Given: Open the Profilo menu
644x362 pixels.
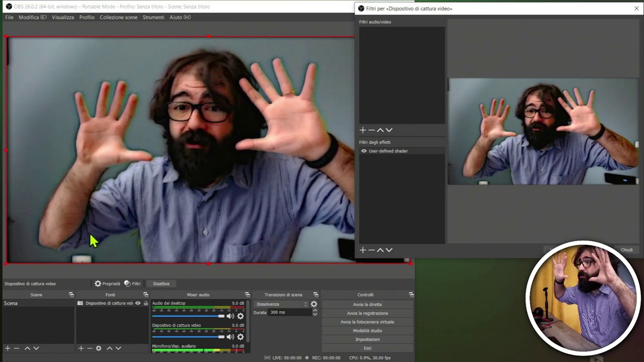Looking at the screenshot, I should (x=87, y=17).
